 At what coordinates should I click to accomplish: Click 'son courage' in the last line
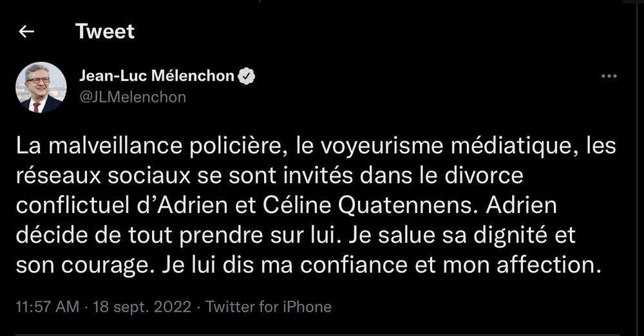click(73, 263)
